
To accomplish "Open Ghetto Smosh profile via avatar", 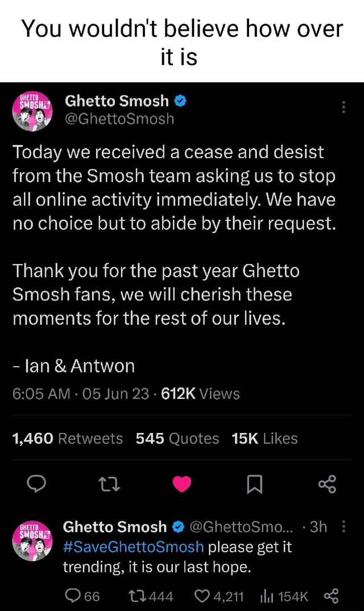I will (x=32, y=110).
